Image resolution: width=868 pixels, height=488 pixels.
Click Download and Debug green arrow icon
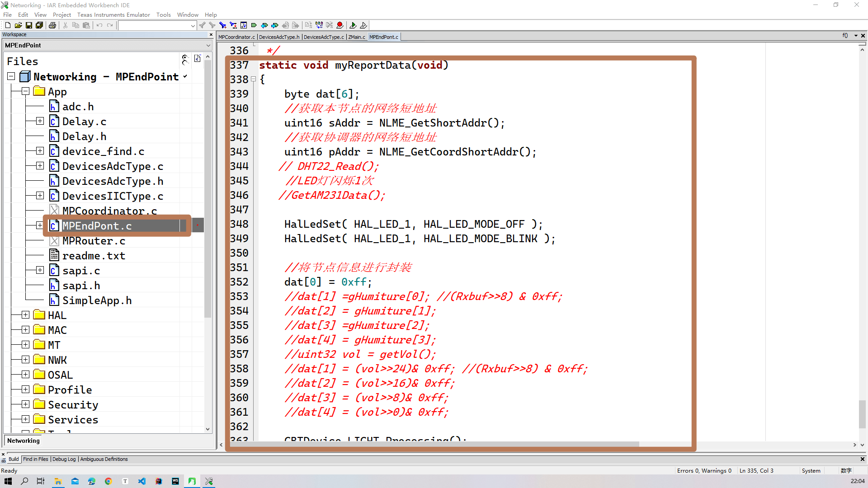(353, 25)
